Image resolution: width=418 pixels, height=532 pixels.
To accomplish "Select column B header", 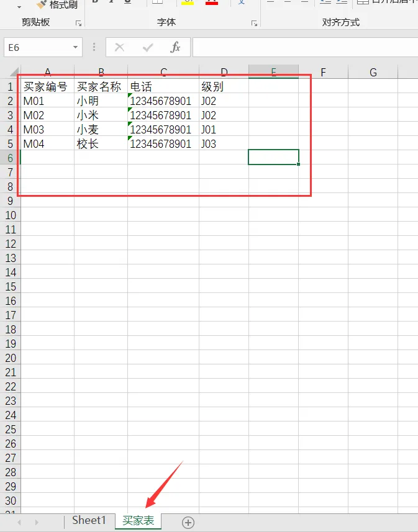I will point(101,71).
